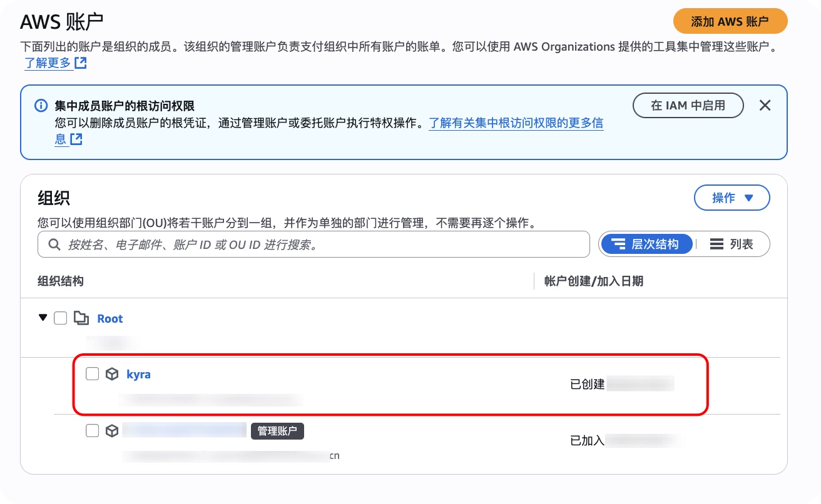Click the hierarchy icon in 层次结构 button

[x=618, y=244]
